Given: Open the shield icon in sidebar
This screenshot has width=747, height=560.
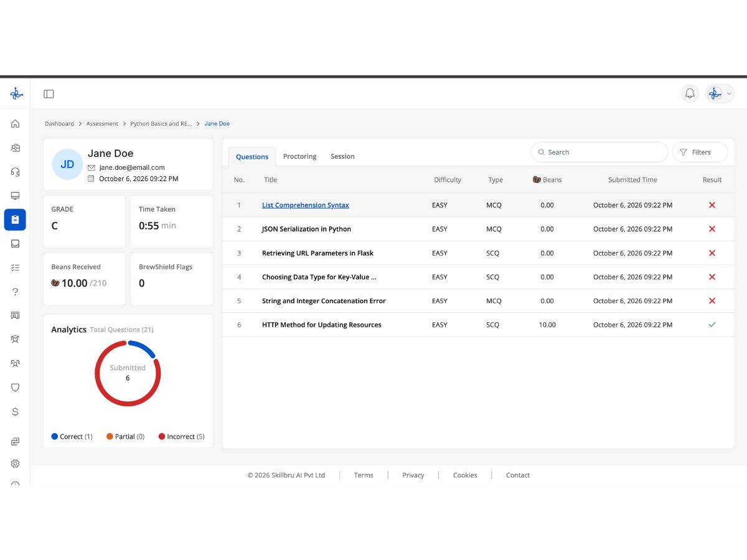Looking at the screenshot, I should point(15,387).
